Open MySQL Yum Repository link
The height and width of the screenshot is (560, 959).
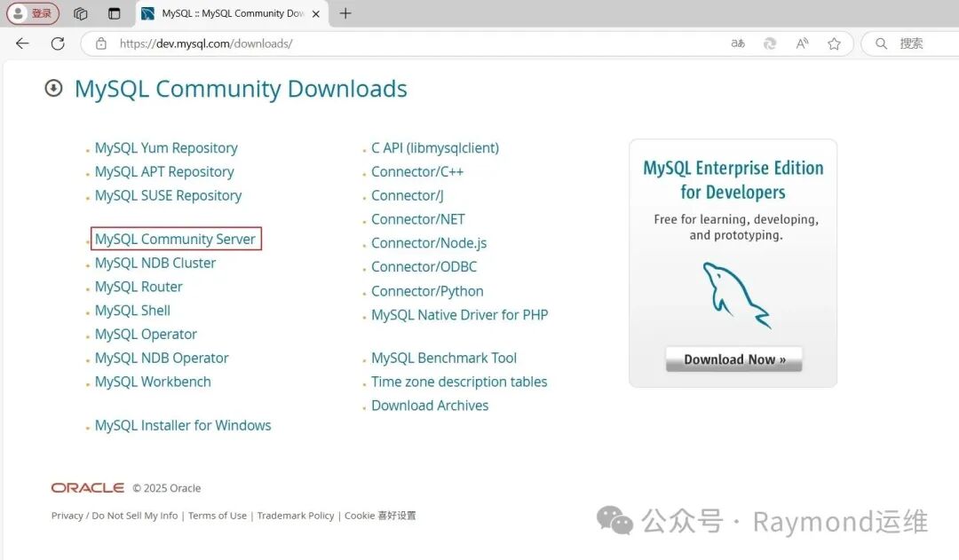tap(166, 148)
